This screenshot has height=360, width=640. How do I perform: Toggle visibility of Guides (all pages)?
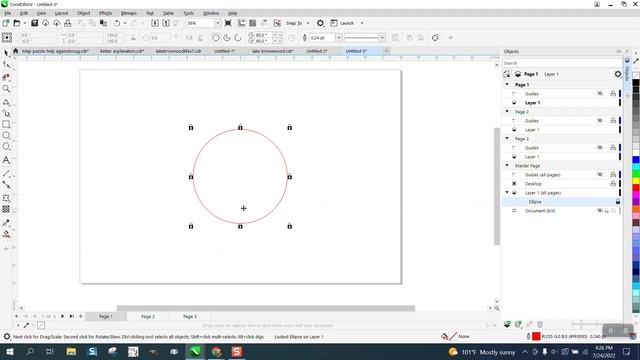click(x=600, y=174)
